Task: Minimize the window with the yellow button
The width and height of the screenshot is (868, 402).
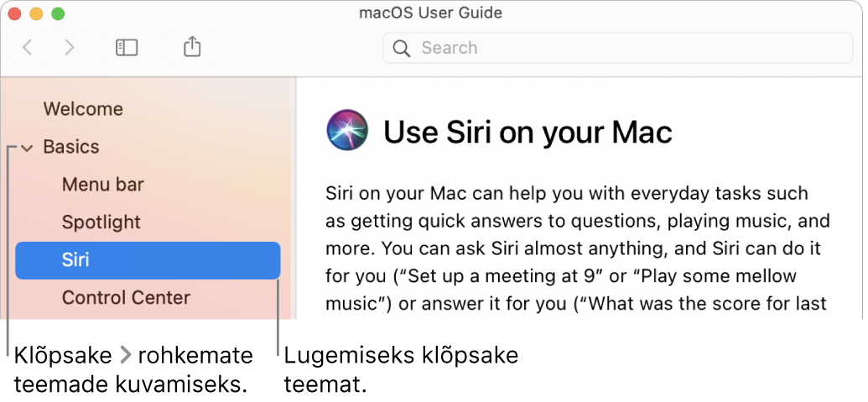Action: coord(36,14)
